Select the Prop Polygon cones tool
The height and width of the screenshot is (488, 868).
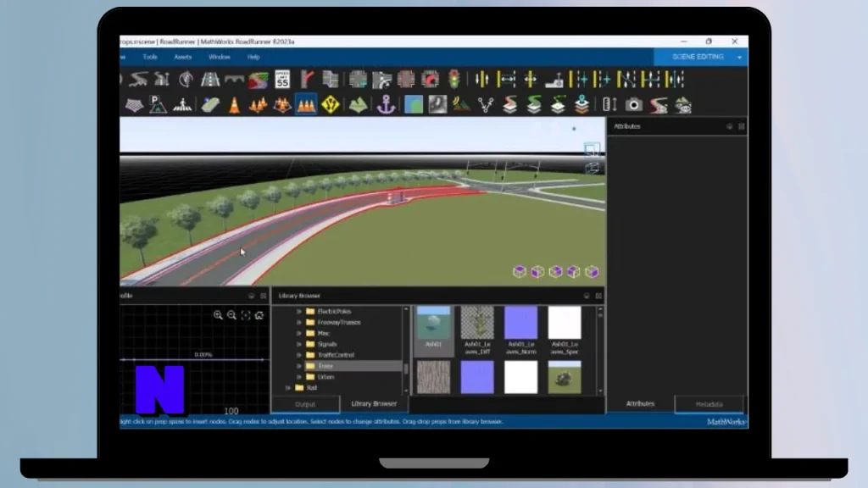pos(282,105)
